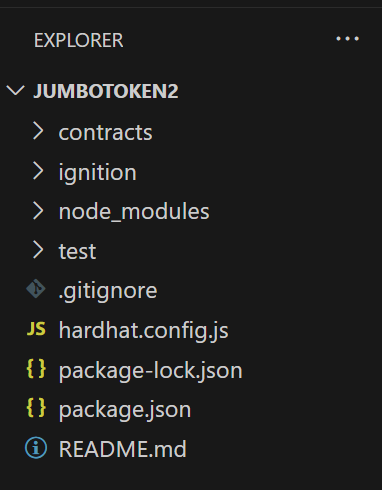The image size is (382, 490).
Task: Open package-lock.json file
Action: coord(150,370)
